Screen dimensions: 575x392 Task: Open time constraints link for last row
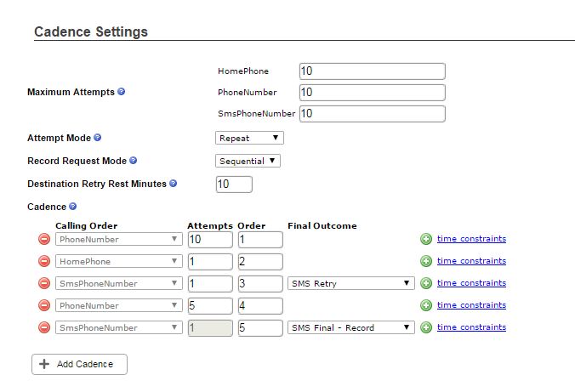click(x=471, y=327)
